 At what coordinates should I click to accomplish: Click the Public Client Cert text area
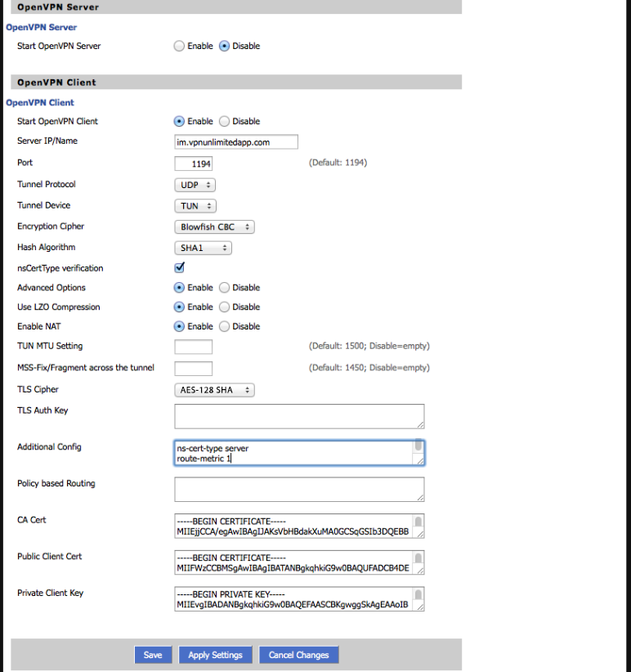[x=299, y=562]
